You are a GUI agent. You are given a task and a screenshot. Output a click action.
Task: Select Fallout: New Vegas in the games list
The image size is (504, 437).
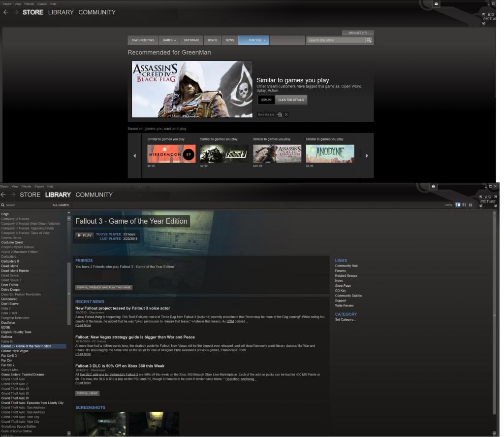[x=15, y=351]
